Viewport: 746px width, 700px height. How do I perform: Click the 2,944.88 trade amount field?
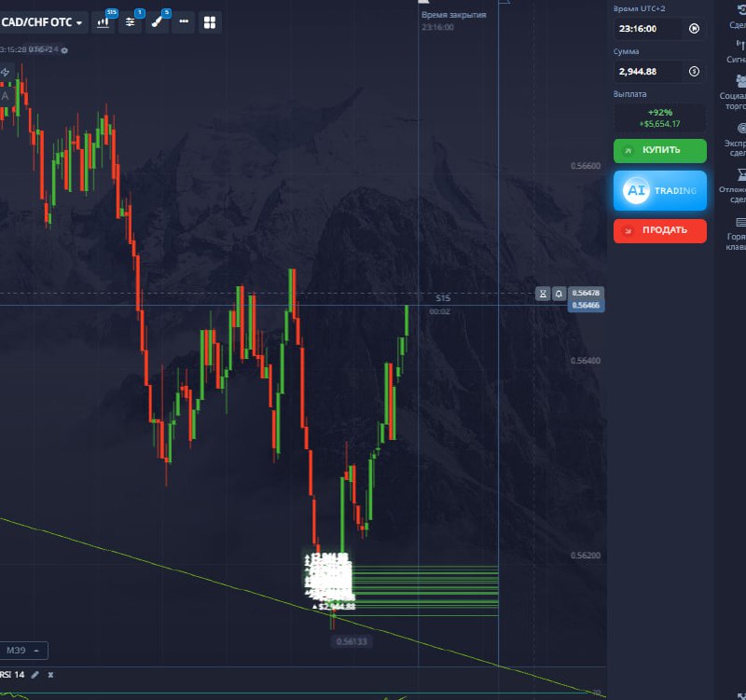tap(648, 71)
